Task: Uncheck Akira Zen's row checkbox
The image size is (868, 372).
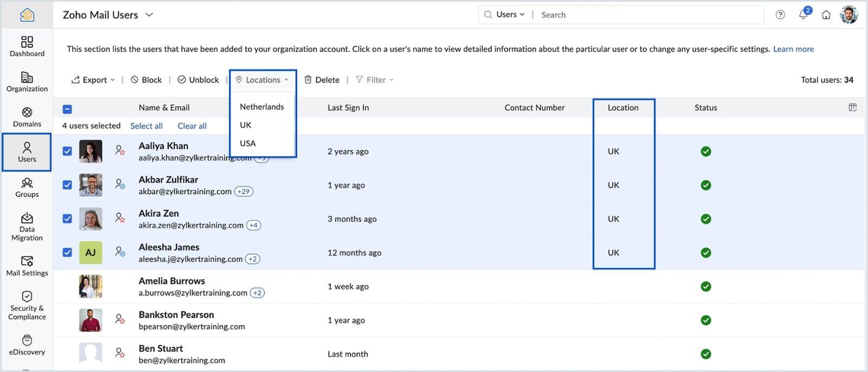Action: tap(67, 219)
